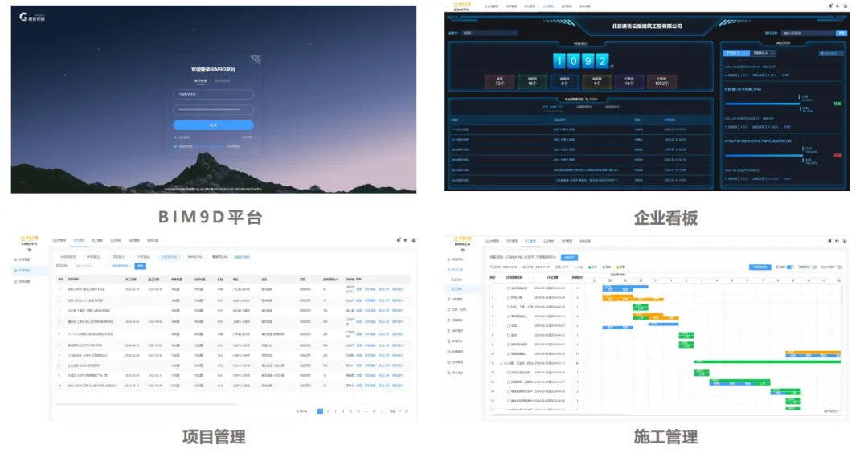Select the red 72个 stat card

click(x=500, y=82)
